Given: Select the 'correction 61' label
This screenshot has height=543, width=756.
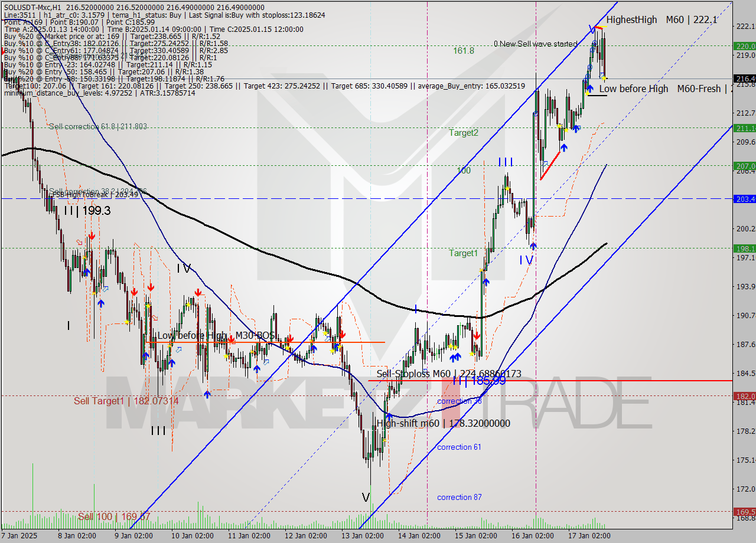Looking at the screenshot, I should [459, 447].
